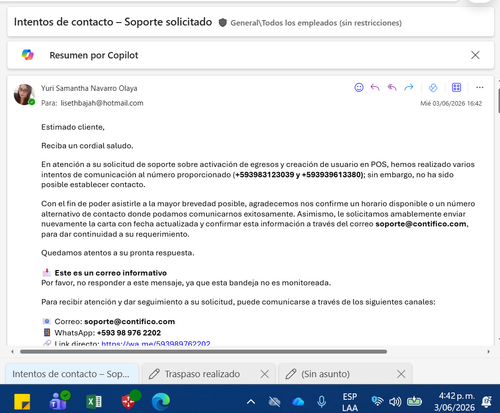Click Yuri Samantha Navarro Olaya's profile photo

pos(24,95)
